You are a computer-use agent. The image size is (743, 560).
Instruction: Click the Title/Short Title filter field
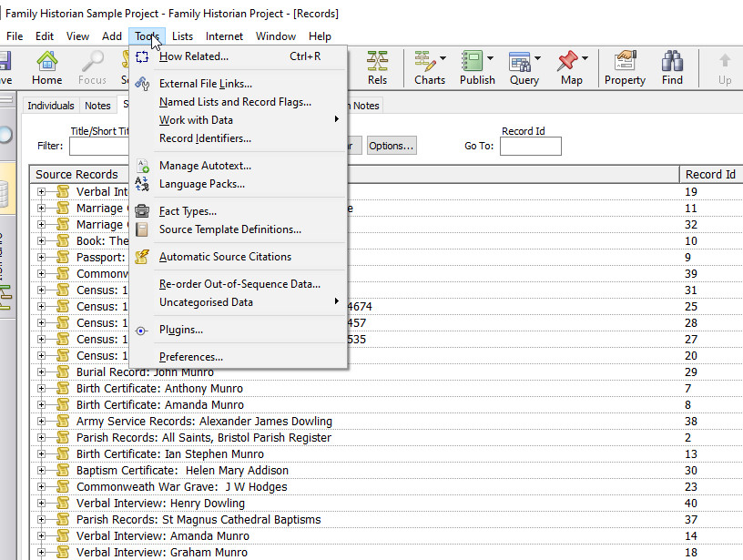(x=99, y=146)
